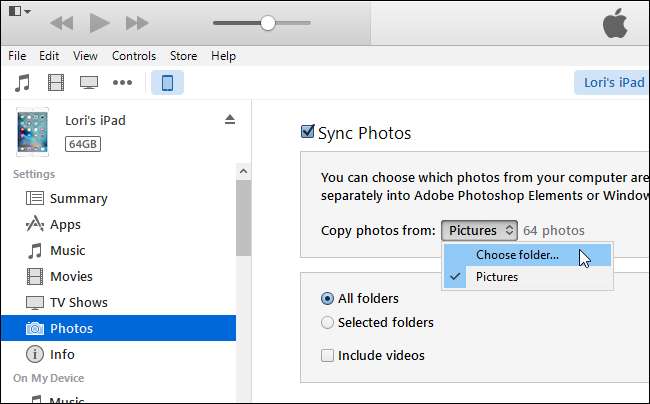Adjust the volume slider knob

[267, 22]
